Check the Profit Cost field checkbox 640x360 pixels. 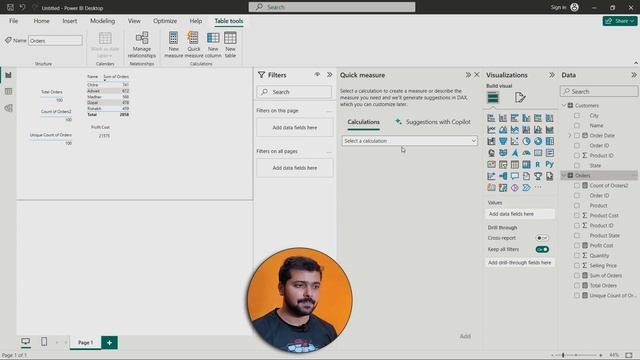coord(577,245)
